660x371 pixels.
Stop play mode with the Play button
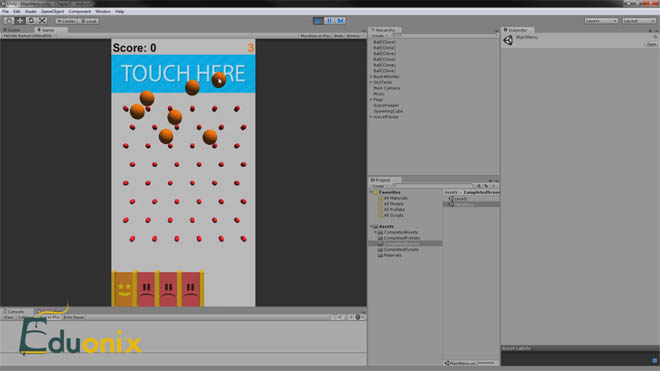click(318, 21)
